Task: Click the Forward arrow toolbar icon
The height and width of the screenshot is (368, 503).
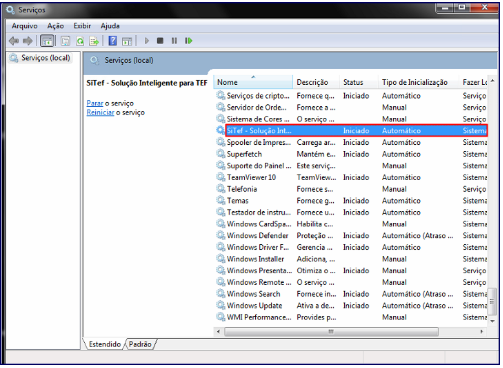Action: click(x=28, y=41)
